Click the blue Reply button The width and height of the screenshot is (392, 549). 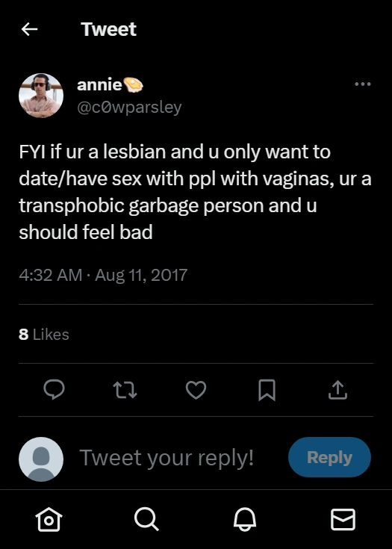[329, 457]
